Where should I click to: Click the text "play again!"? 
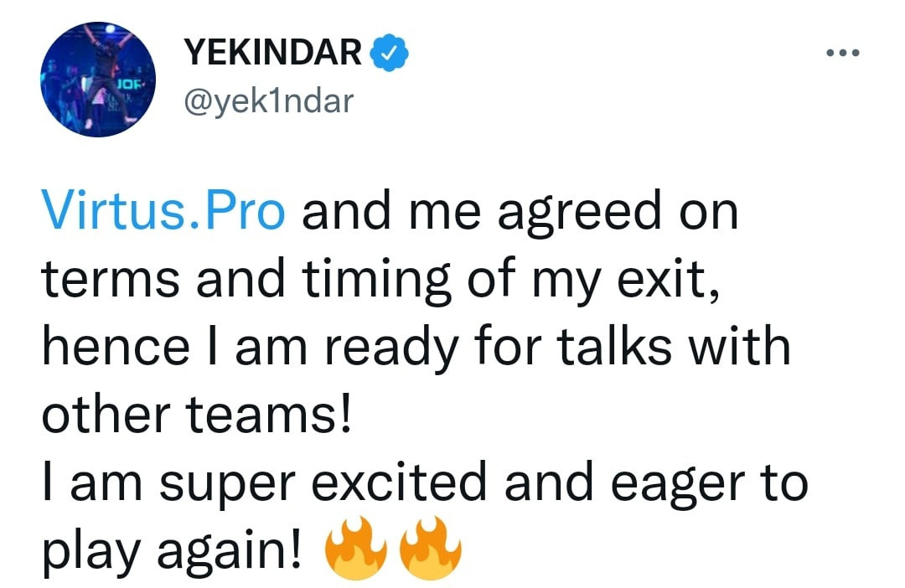tap(172, 549)
